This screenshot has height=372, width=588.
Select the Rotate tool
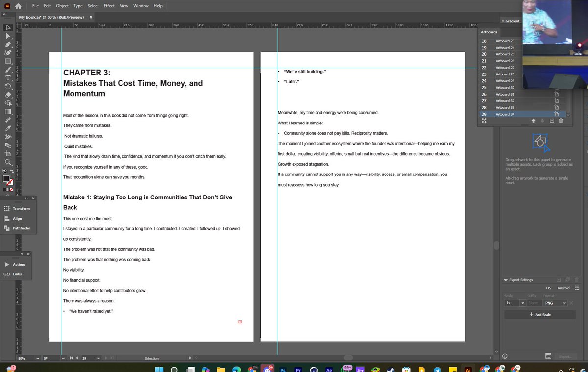pyautogui.click(x=8, y=86)
